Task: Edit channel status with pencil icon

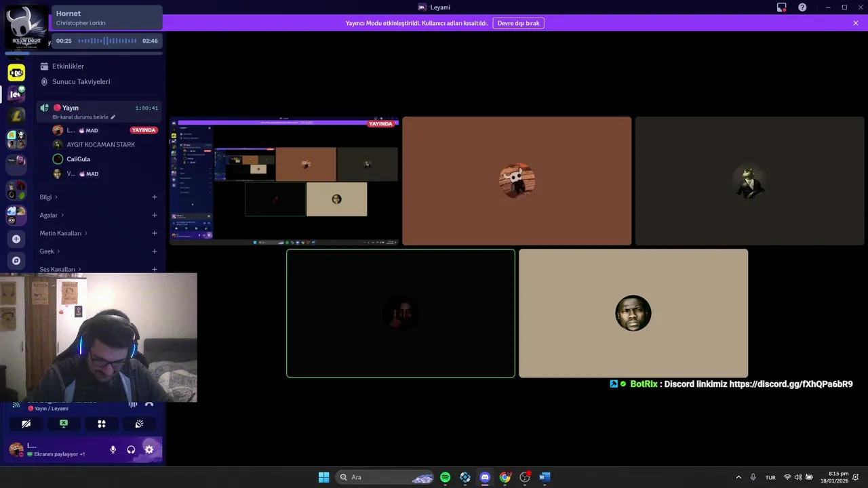Action: click(x=113, y=117)
